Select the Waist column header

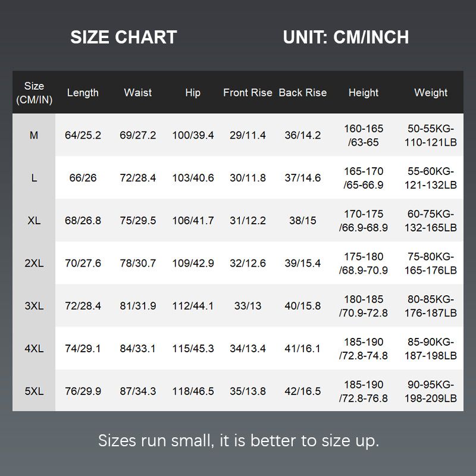tap(137, 93)
